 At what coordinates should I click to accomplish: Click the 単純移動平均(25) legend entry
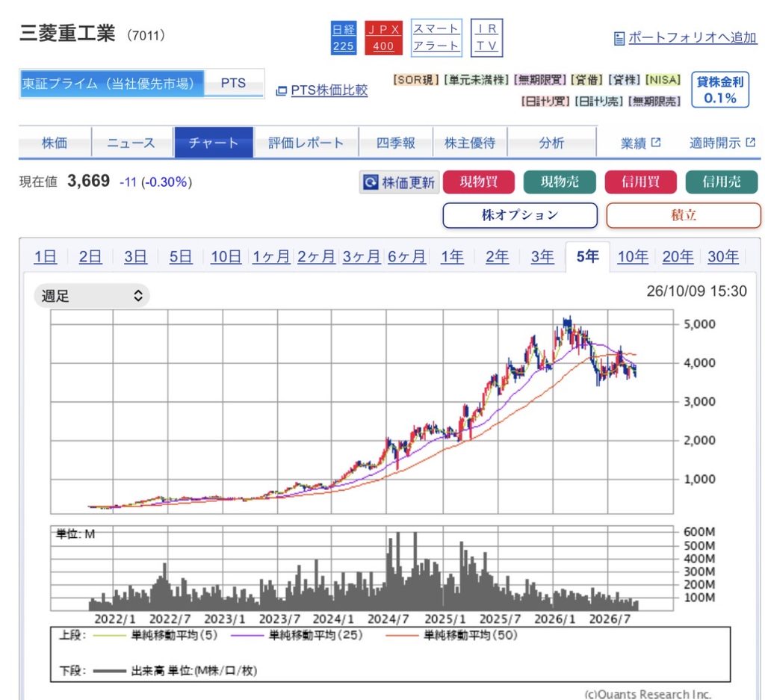[297, 635]
